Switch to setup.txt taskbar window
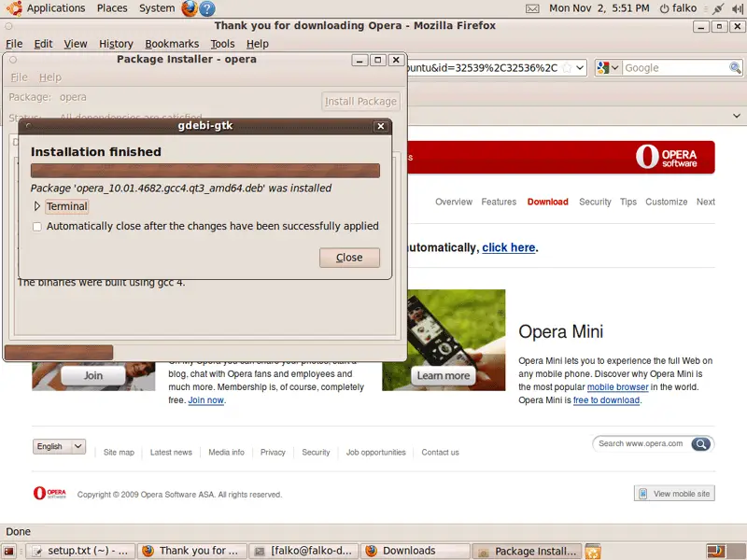This screenshot has width=747, height=560. [80, 552]
